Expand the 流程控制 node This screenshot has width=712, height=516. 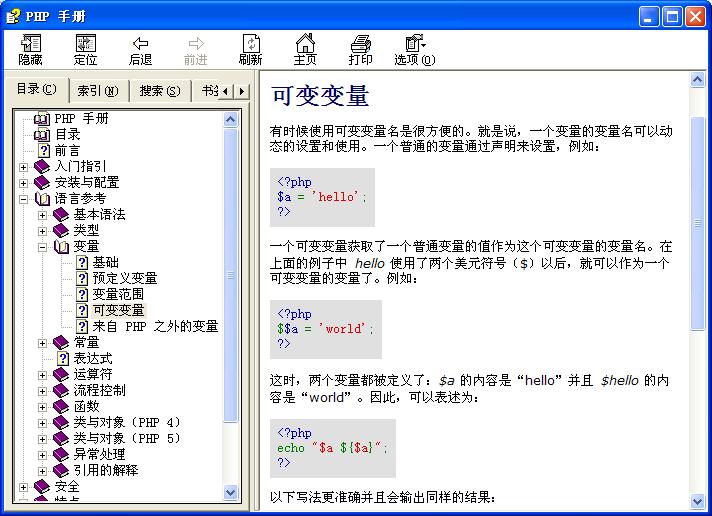tap(42, 391)
